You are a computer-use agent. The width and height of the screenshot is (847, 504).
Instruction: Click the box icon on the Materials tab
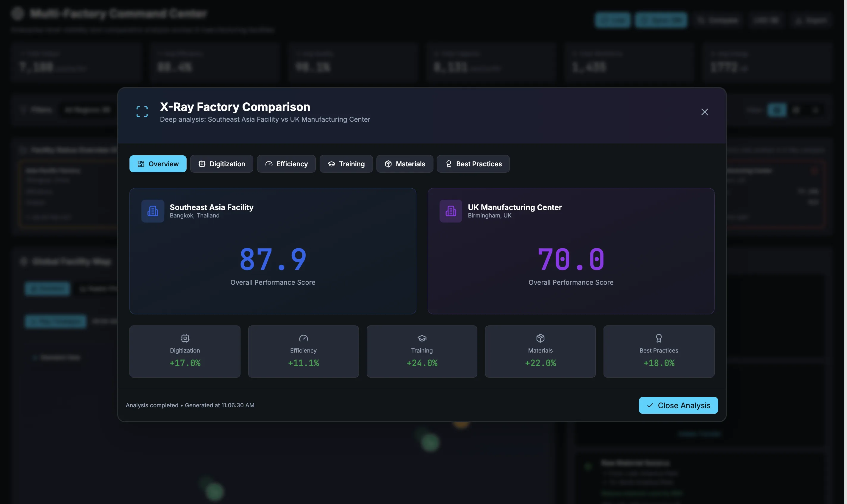pos(388,164)
